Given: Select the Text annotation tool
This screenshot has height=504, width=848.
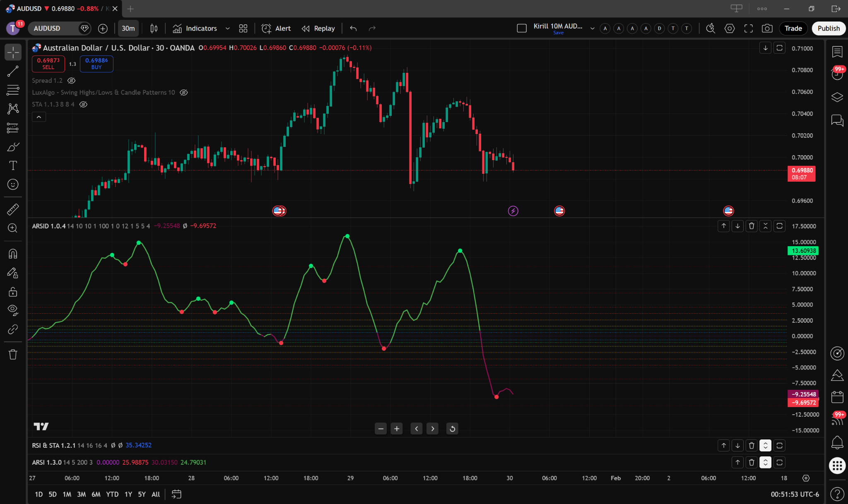Looking at the screenshot, I should (x=13, y=166).
